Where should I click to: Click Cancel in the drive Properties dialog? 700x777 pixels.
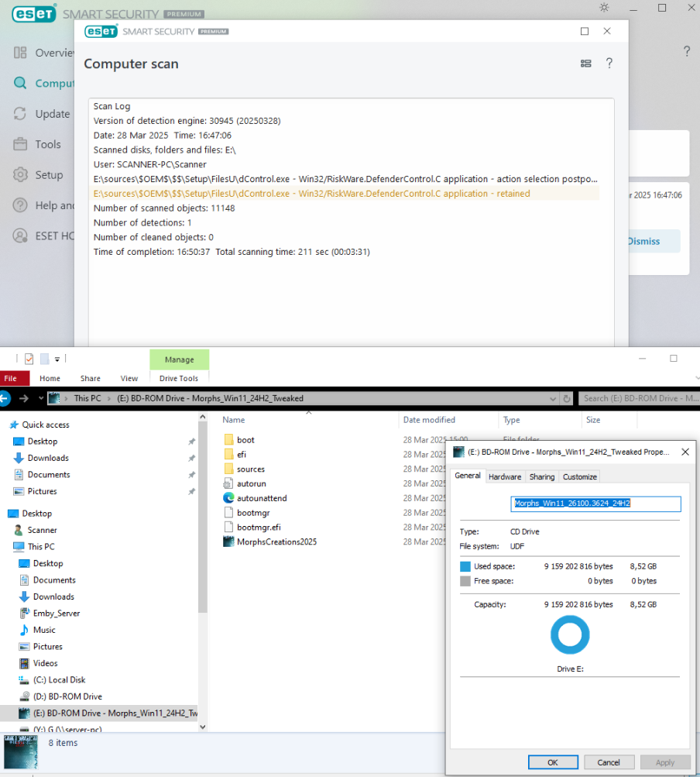click(609, 762)
